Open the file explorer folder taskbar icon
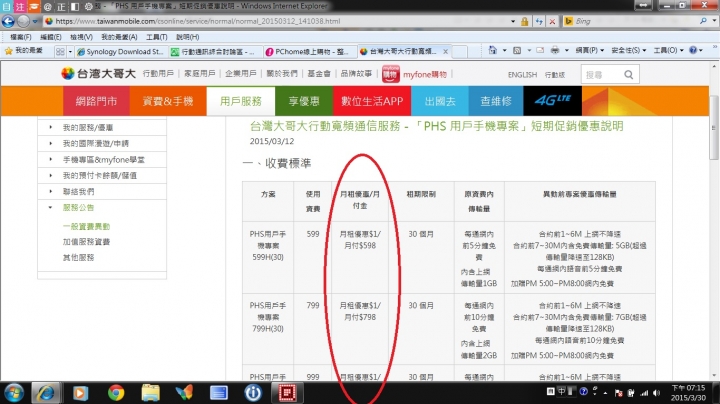720x404 pixels. (x=150, y=393)
